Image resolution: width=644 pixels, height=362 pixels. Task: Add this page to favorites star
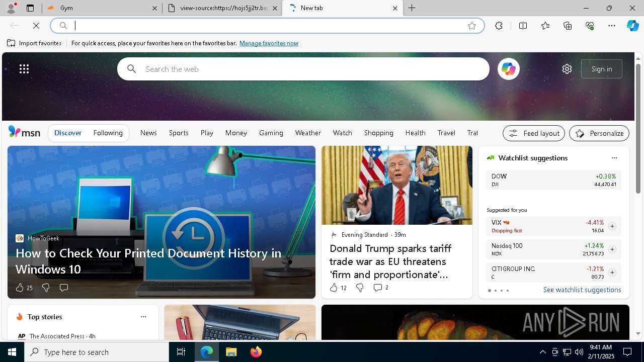click(x=472, y=26)
